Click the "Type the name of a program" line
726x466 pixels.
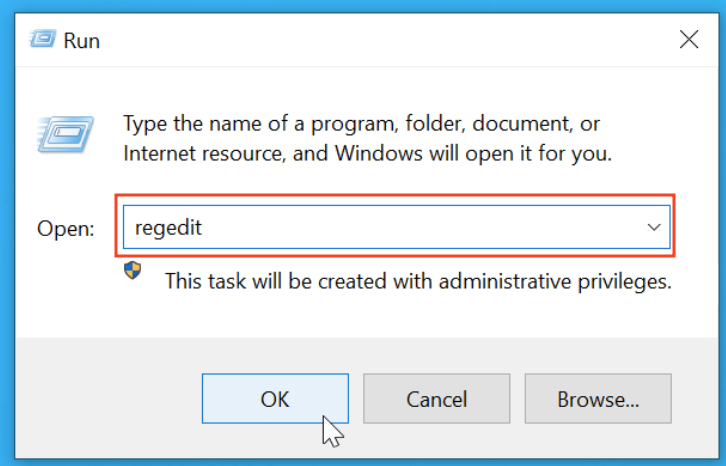tap(360, 124)
